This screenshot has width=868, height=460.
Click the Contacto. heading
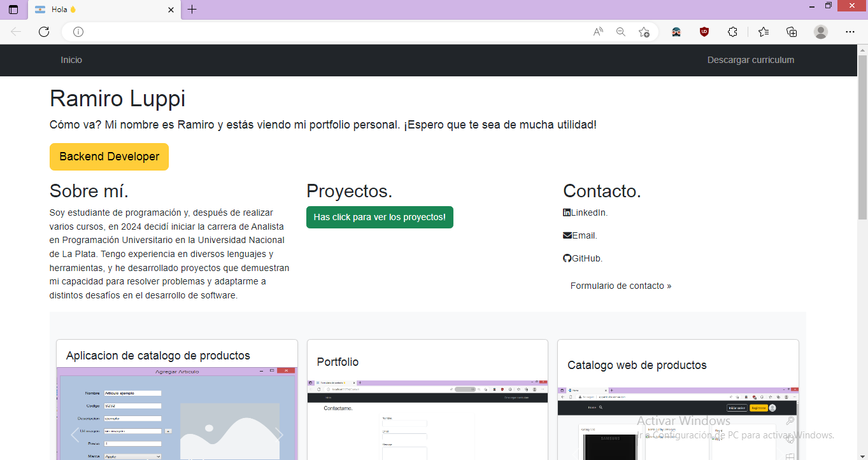[x=602, y=191]
